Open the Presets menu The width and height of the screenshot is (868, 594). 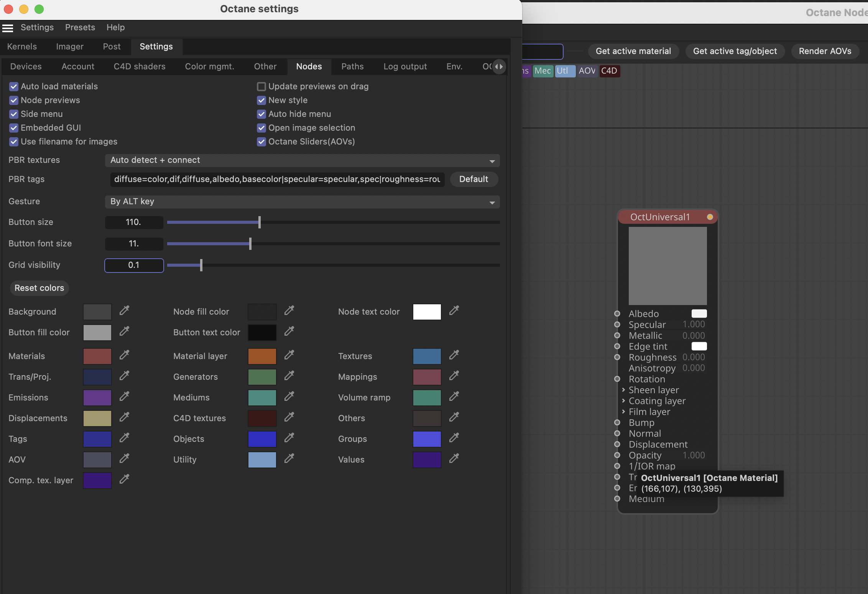click(80, 28)
